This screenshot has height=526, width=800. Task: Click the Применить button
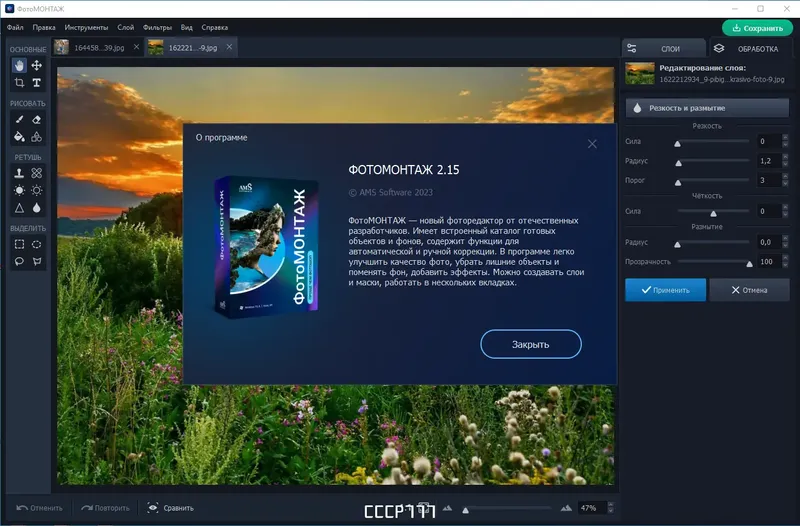coord(665,290)
